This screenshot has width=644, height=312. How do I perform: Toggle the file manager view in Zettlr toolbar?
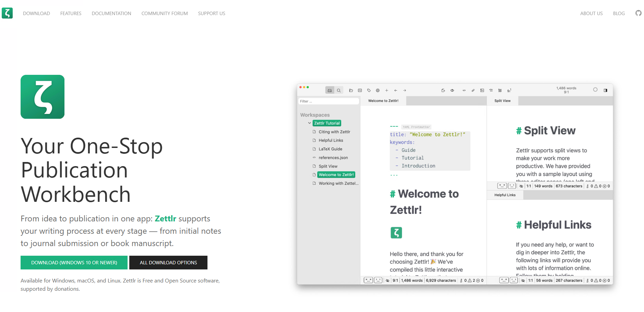330,90
